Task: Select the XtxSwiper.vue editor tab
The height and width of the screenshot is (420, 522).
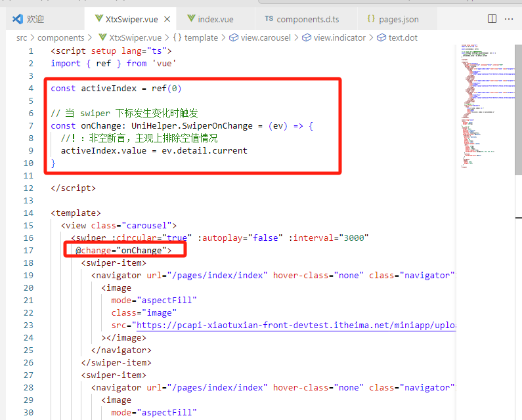Action: pyautogui.click(x=131, y=19)
